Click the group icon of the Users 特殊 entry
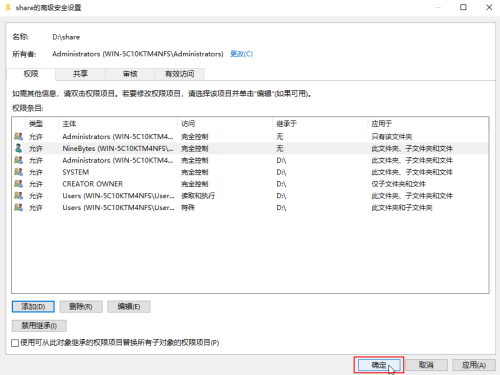This screenshot has width=500, height=375. pyautogui.click(x=19, y=207)
